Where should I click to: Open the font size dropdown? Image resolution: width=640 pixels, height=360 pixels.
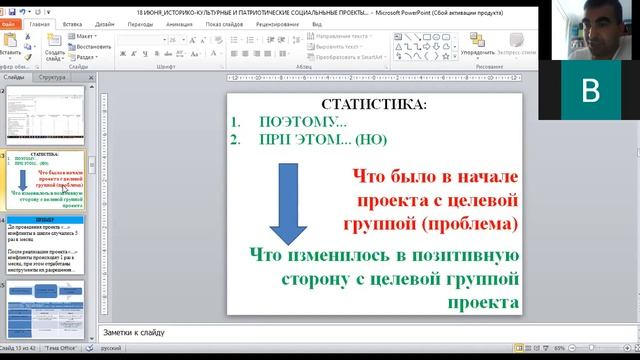(x=183, y=40)
